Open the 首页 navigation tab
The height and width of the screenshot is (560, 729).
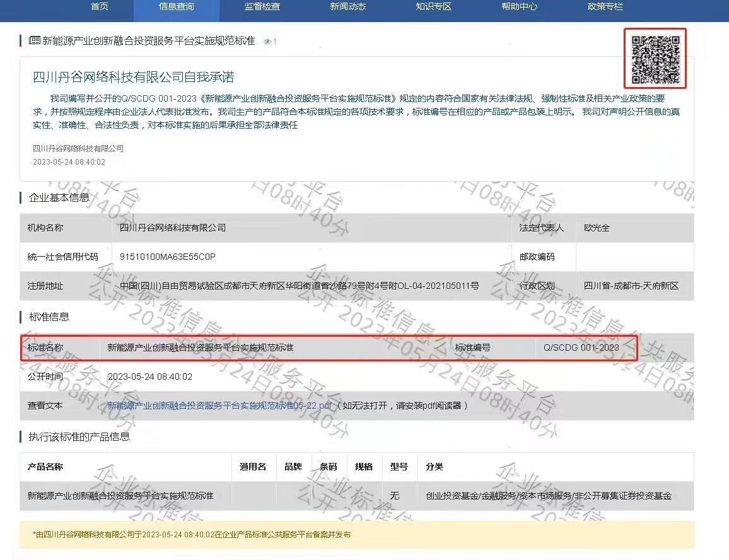(100, 6)
